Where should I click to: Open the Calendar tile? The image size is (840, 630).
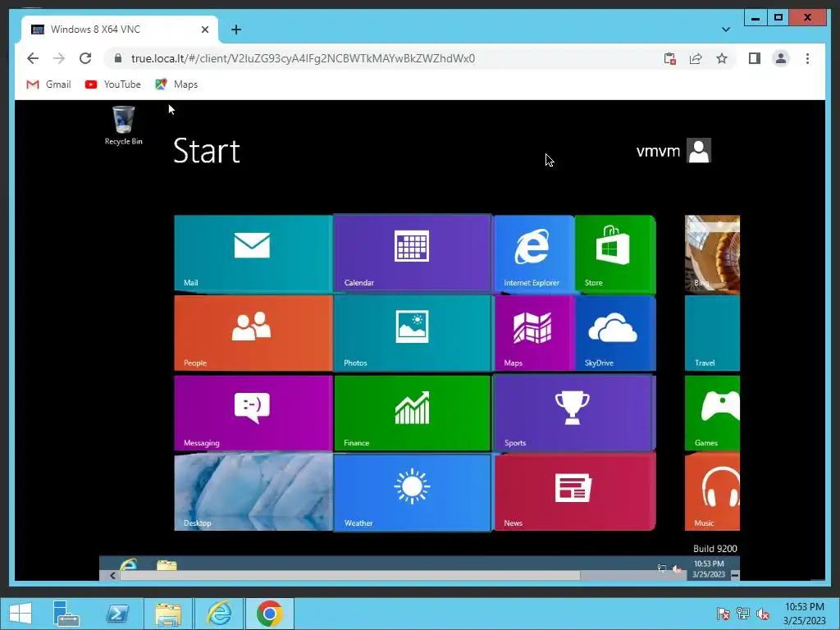[x=412, y=253]
